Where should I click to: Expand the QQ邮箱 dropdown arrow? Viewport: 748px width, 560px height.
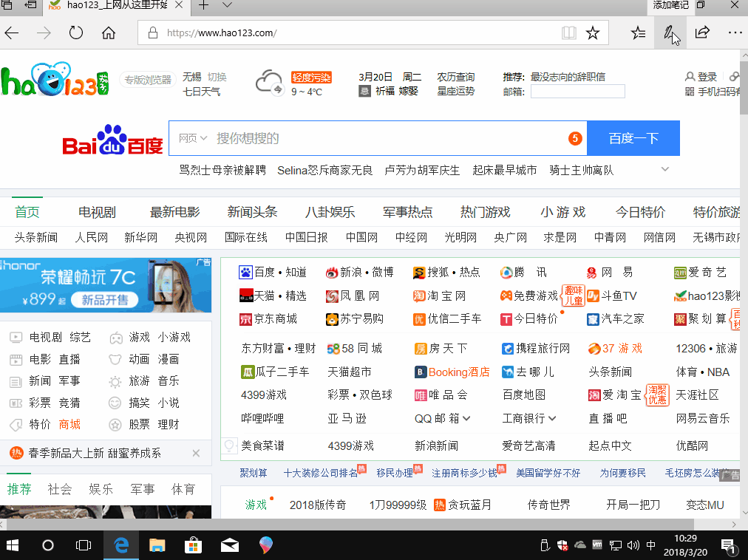(x=466, y=418)
